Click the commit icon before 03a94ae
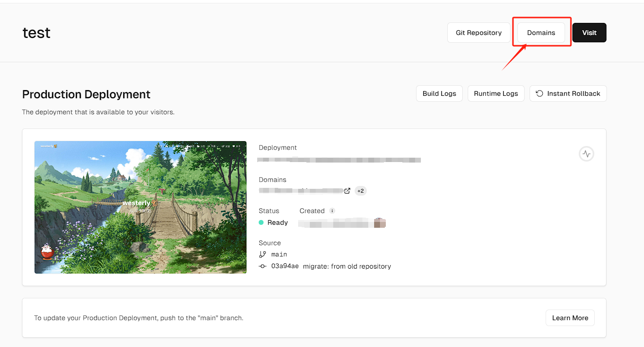Image resolution: width=644 pixels, height=347 pixels. (263, 266)
